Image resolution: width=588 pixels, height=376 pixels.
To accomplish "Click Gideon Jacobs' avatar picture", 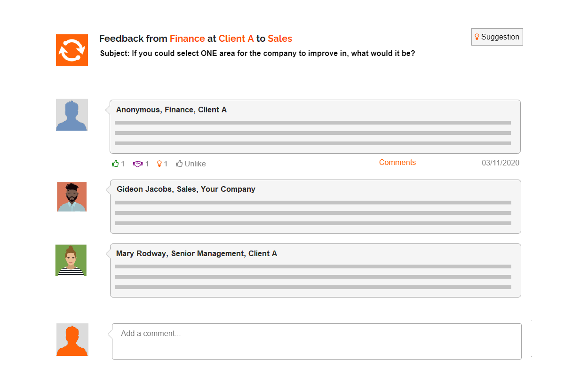I will coord(72,196).
